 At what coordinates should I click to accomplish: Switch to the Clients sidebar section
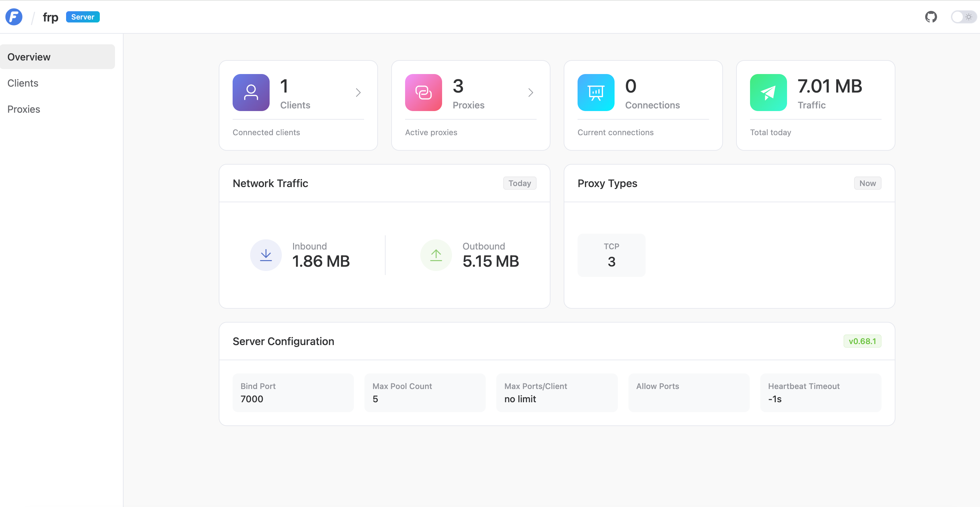pos(23,83)
